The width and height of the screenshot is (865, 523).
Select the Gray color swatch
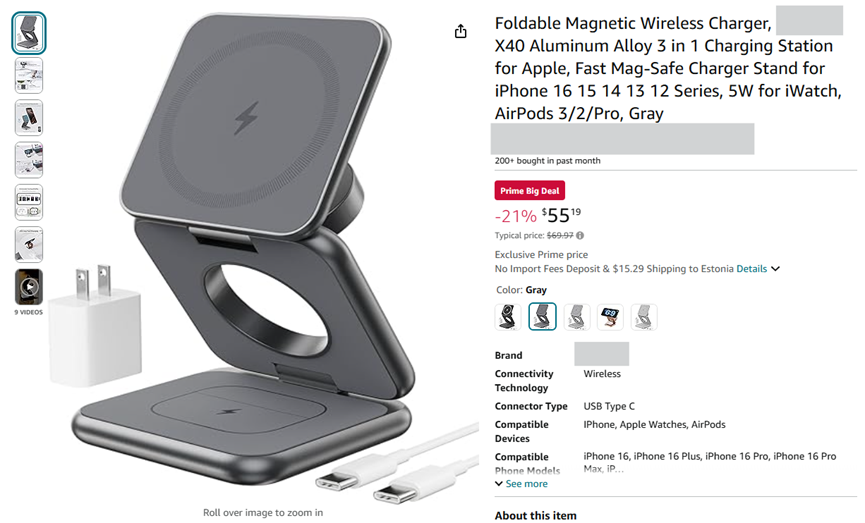542,317
